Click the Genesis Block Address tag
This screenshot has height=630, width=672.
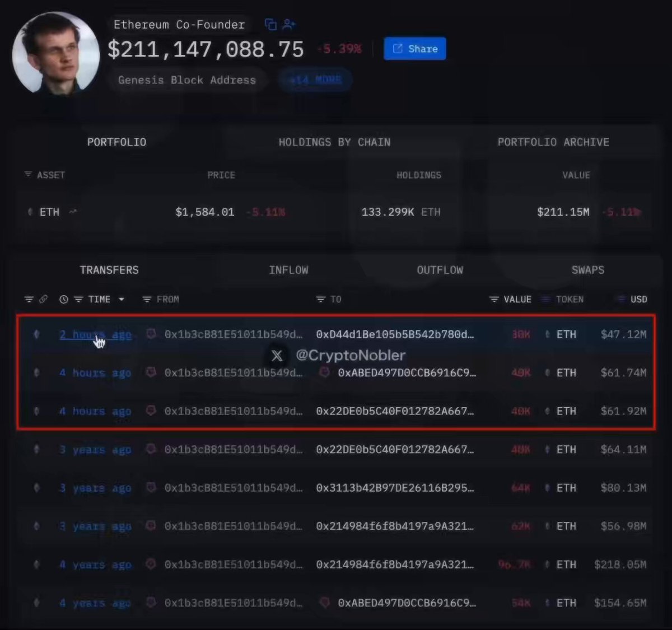187,80
